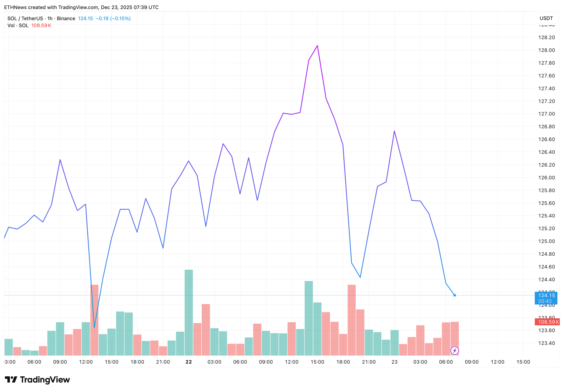
Task: Click the SOL / TetherUS symbol title
Action: 25,19
